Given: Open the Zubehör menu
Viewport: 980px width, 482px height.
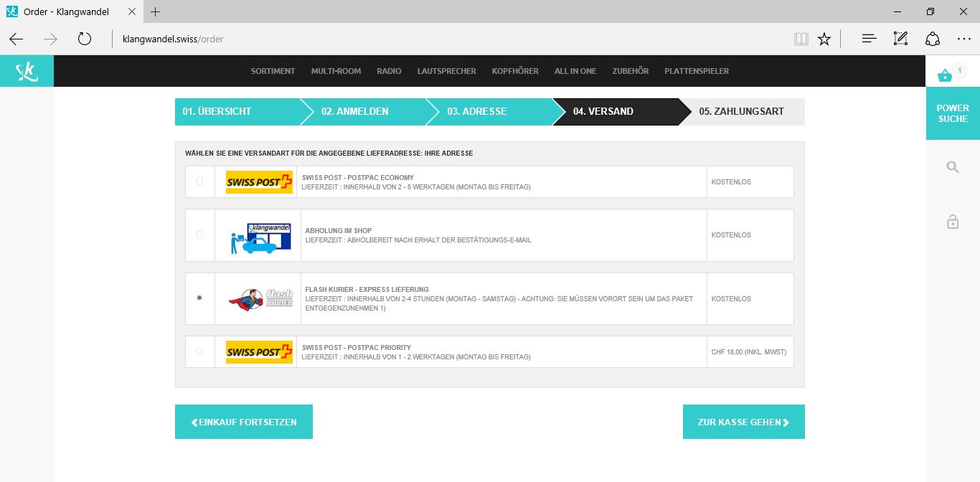Looking at the screenshot, I should pyautogui.click(x=631, y=71).
